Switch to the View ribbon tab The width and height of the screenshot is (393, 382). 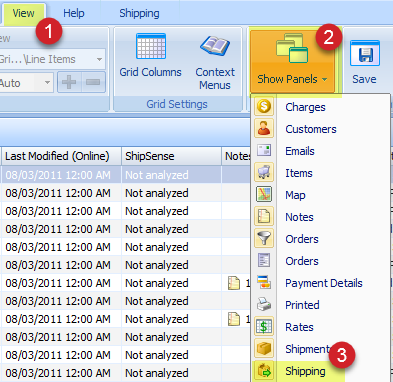point(23,13)
